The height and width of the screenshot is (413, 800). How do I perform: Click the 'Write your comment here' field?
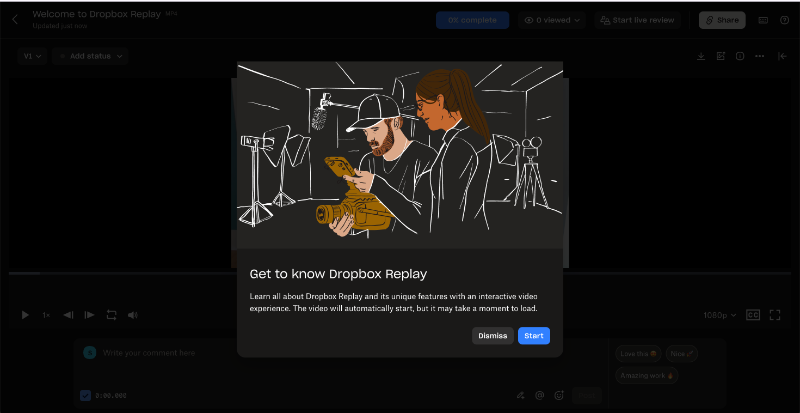(x=149, y=353)
